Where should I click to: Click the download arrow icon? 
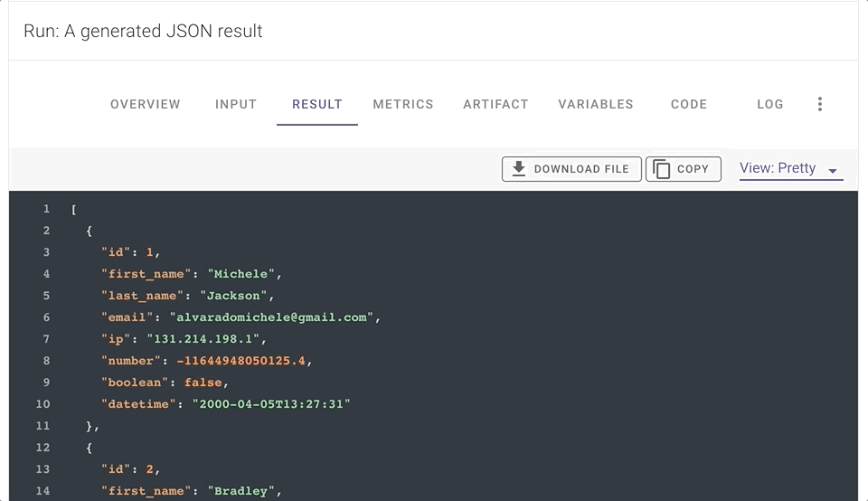coord(519,169)
